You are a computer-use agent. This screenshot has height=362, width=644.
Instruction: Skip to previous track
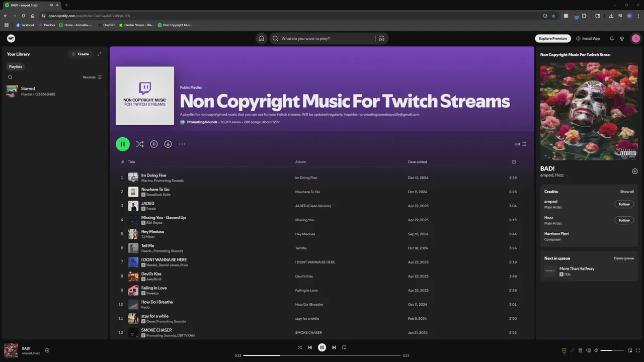click(310, 347)
